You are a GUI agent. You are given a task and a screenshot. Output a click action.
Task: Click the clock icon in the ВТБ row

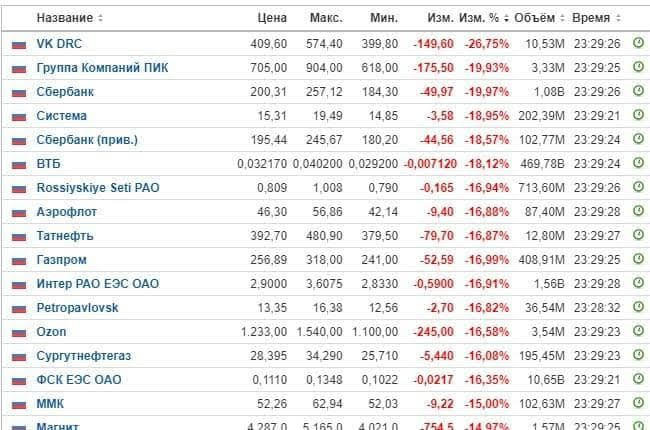[x=638, y=164]
